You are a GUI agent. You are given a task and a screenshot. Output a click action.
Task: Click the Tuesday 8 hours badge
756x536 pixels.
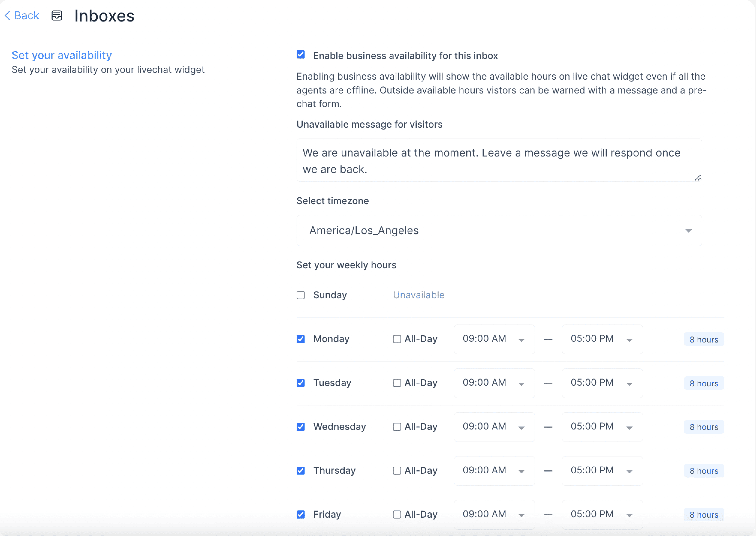click(x=704, y=383)
